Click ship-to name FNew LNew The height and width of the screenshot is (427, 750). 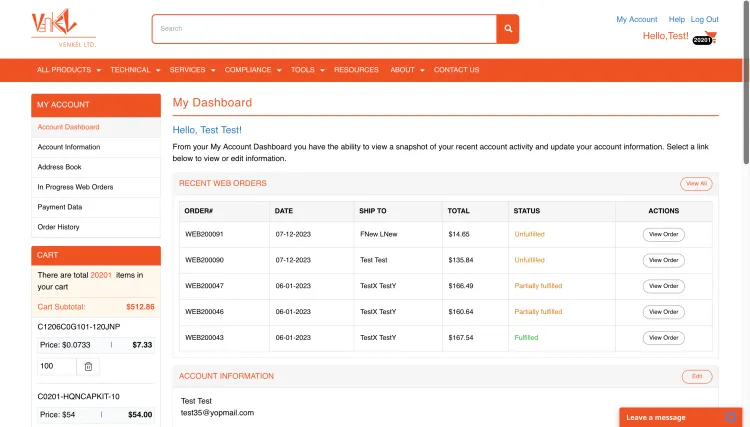[x=379, y=234]
